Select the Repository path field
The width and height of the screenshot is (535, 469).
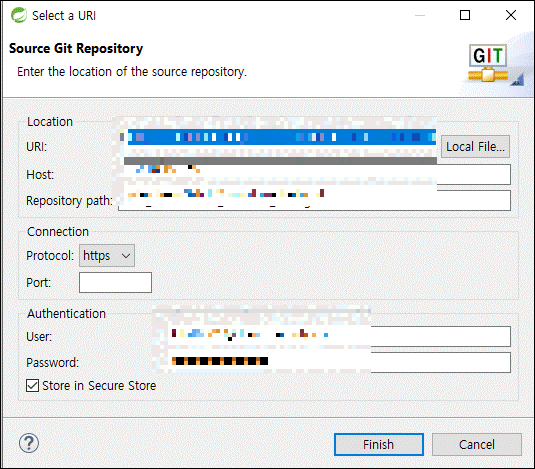tap(314, 201)
